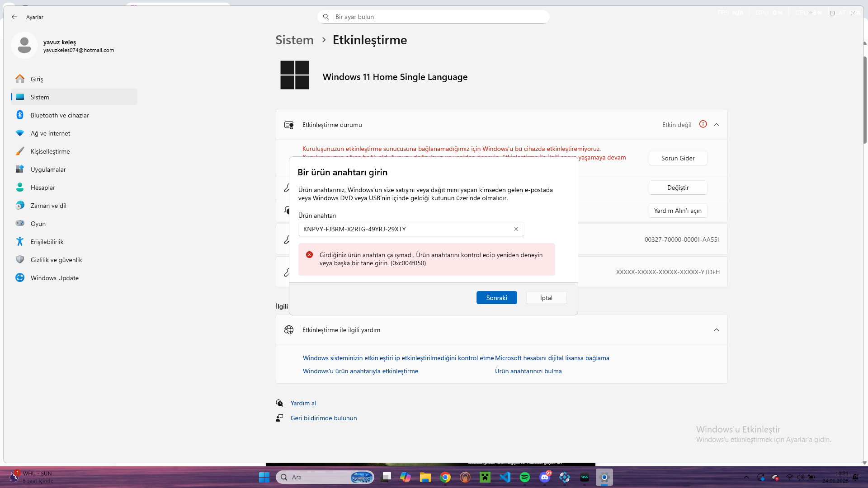The image size is (868, 488).
Task: Open Gizlilik ve güvenlik settings
Action: 74,260
